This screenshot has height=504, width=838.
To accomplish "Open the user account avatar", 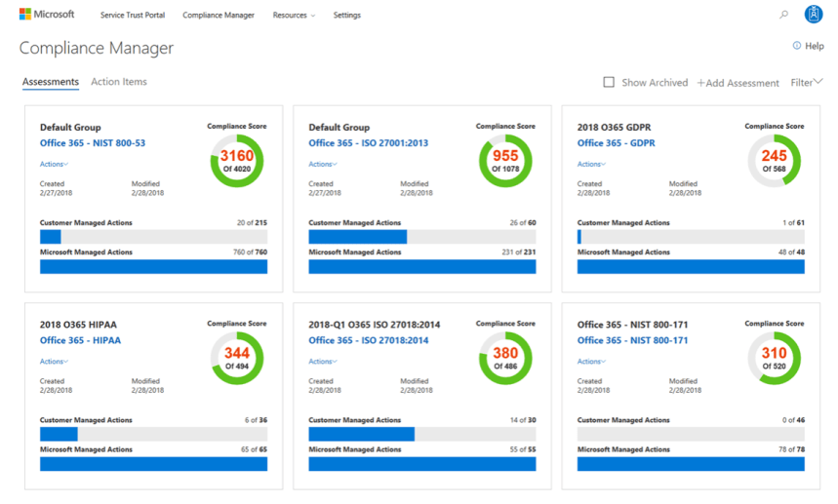I will click(x=813, y=15).
